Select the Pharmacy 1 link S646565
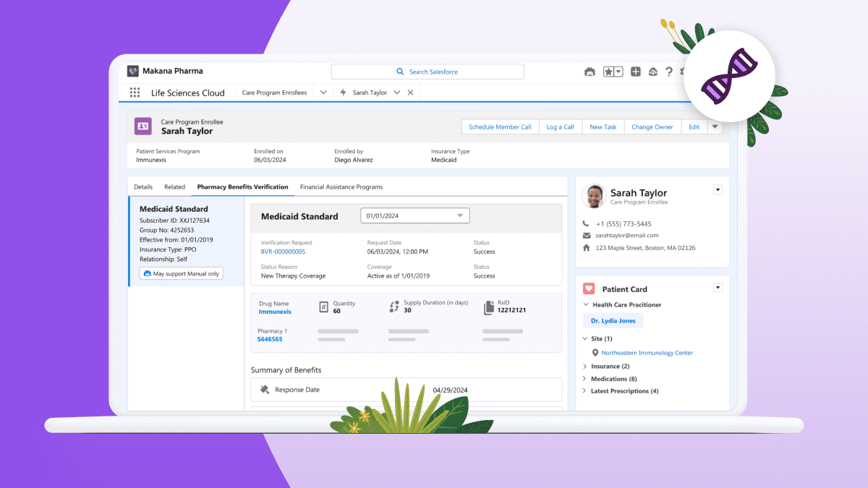Viewport: 868px width, 488px height. pyautogui.click(x=270, y=338)
